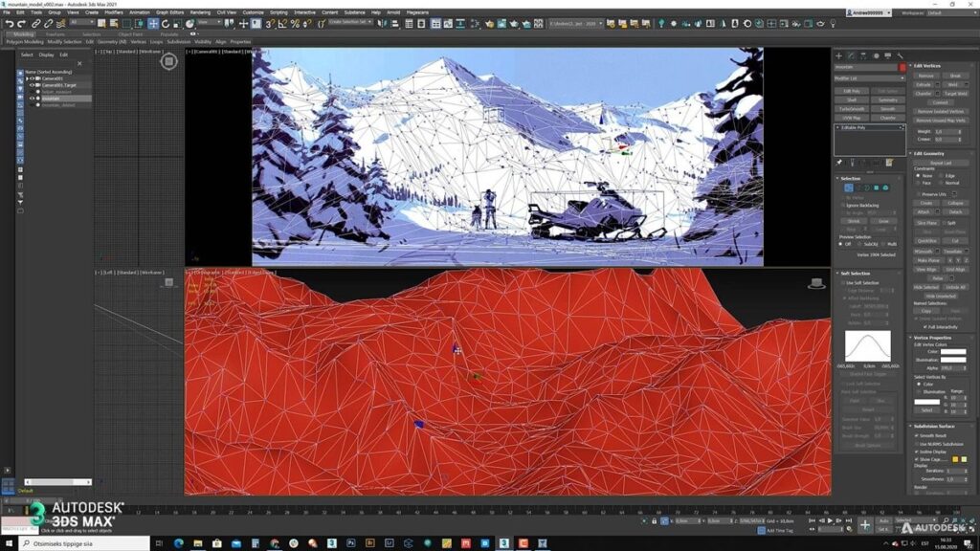
Task: Click the red object color swatch
Action: [902, 67]
